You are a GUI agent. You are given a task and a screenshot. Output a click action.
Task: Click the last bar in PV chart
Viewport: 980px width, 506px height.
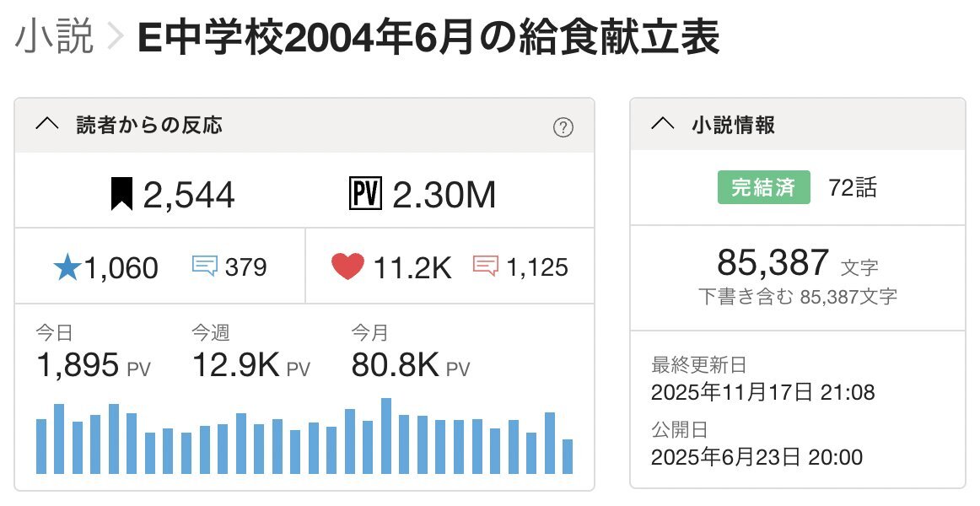pos(568,456)
